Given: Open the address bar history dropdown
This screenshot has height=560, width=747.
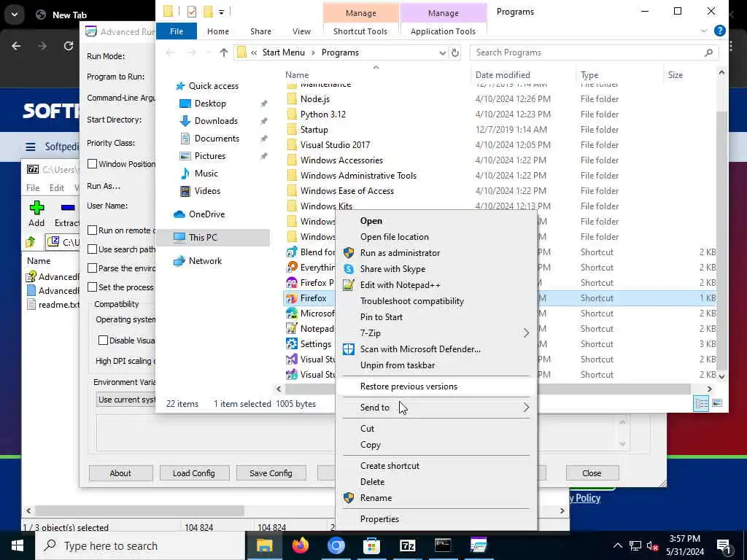Looking at the screenshot, I should tap(443, 52).
